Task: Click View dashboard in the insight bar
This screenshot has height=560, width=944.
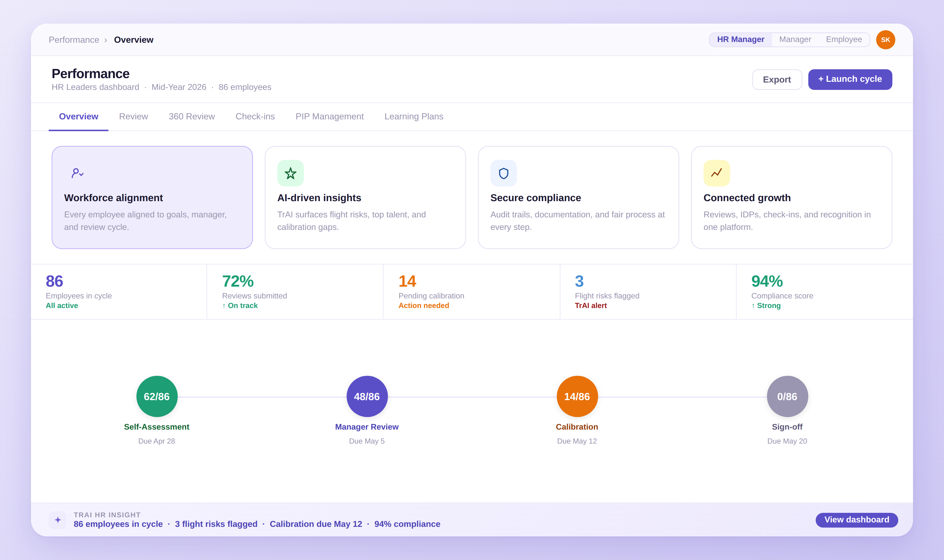Action: pyautogui.click(x=856, y=520)
